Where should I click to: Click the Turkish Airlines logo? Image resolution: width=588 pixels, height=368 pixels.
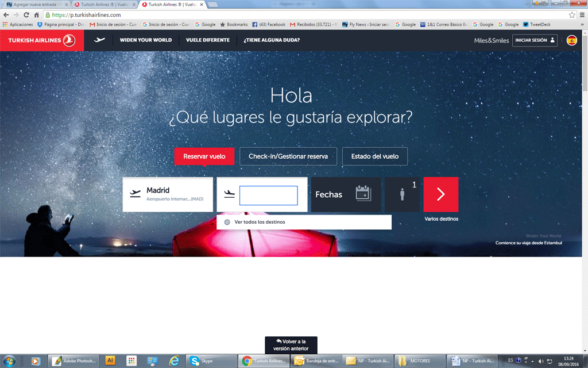[x=41, y=40]
